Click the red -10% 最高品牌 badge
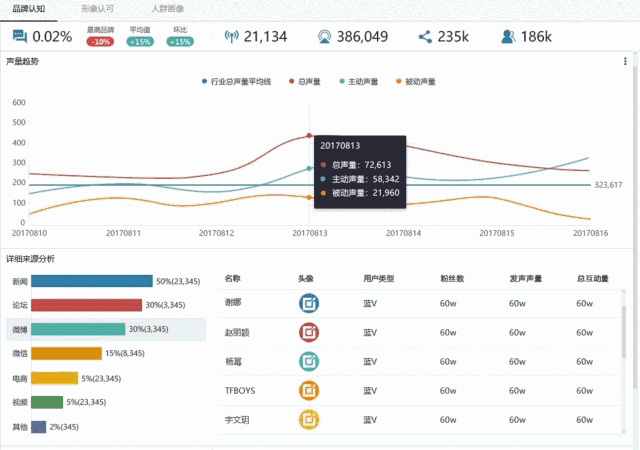 (100, 42)
